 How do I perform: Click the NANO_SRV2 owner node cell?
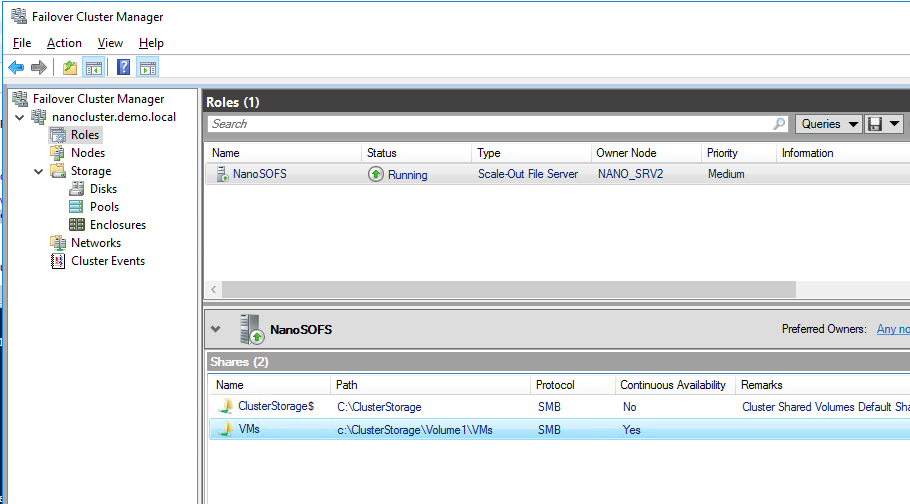630,174
